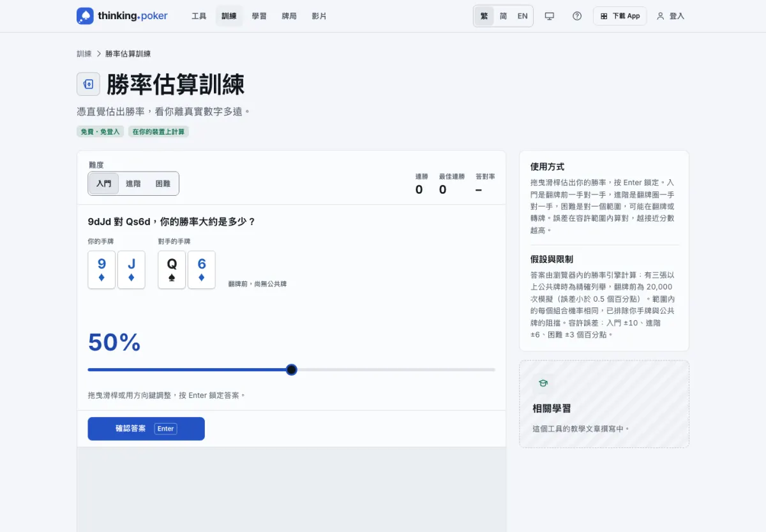Select 入門 difficulty
Screen dimensions: 766x532
[104, 184]
